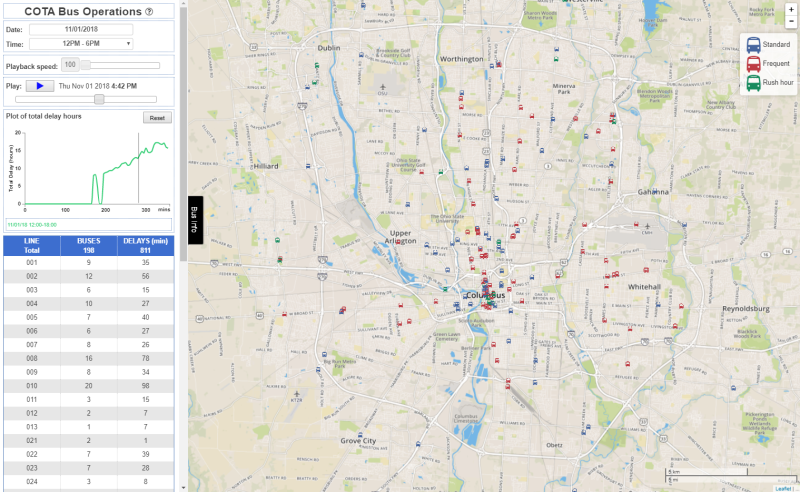Screen dimensions: 800x492
Task: Select line 012 row in table
Action: 89,413
